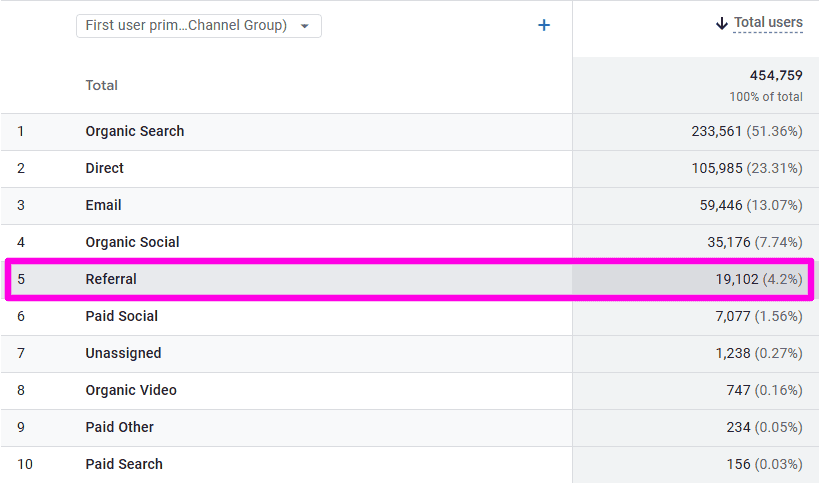The width and height of the screenshot is (819, 484).
Task: Select the Organic Video channel label
Action: [x=131, y=391]
